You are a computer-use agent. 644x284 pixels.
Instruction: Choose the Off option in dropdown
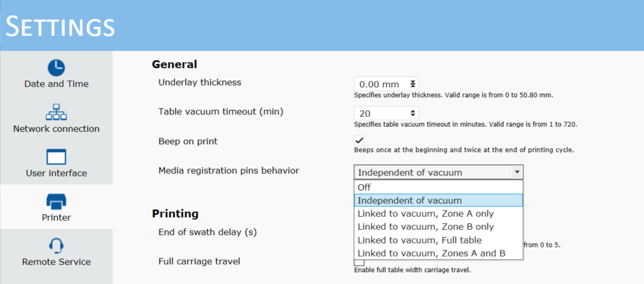(x=438, y=187)
